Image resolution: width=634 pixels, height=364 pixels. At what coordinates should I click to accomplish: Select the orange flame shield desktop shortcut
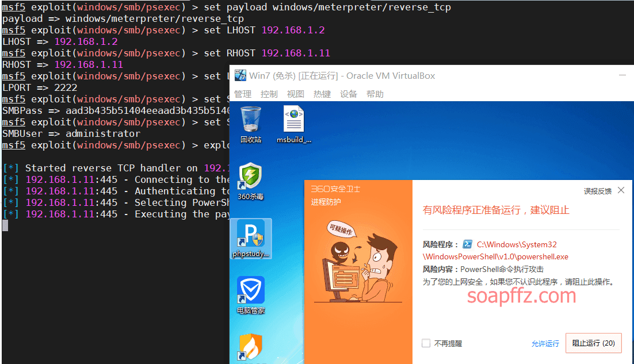coord(251,347)
